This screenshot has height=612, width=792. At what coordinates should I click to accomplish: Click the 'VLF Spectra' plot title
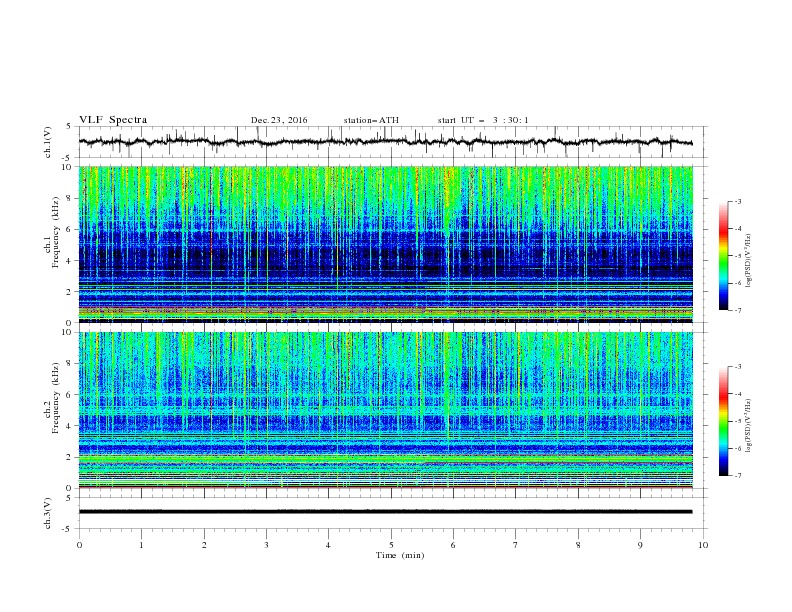tap(113, 120)
